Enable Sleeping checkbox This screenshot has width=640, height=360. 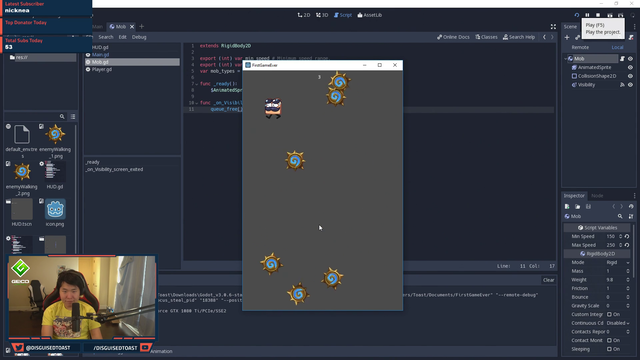(x=609, y=349)
